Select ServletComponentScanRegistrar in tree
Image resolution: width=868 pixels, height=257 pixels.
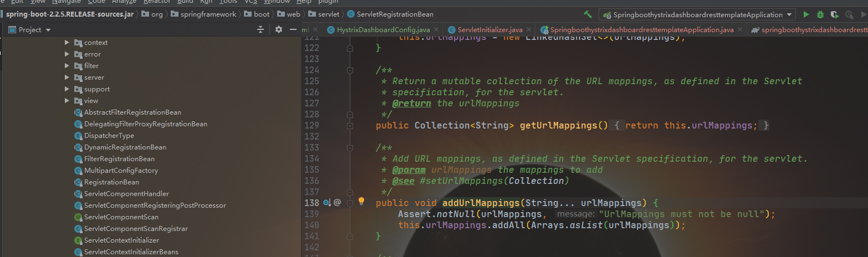(x=136, y=229)
